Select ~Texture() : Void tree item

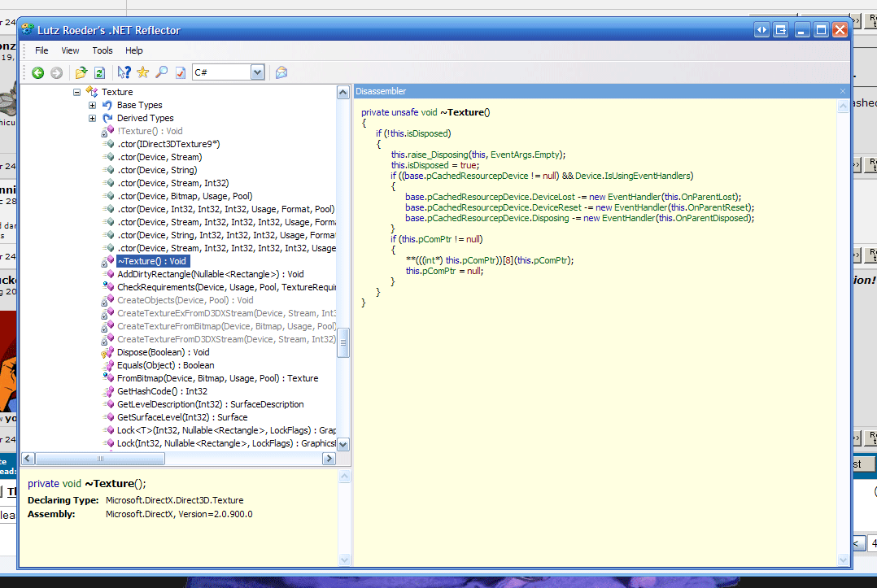153,261
